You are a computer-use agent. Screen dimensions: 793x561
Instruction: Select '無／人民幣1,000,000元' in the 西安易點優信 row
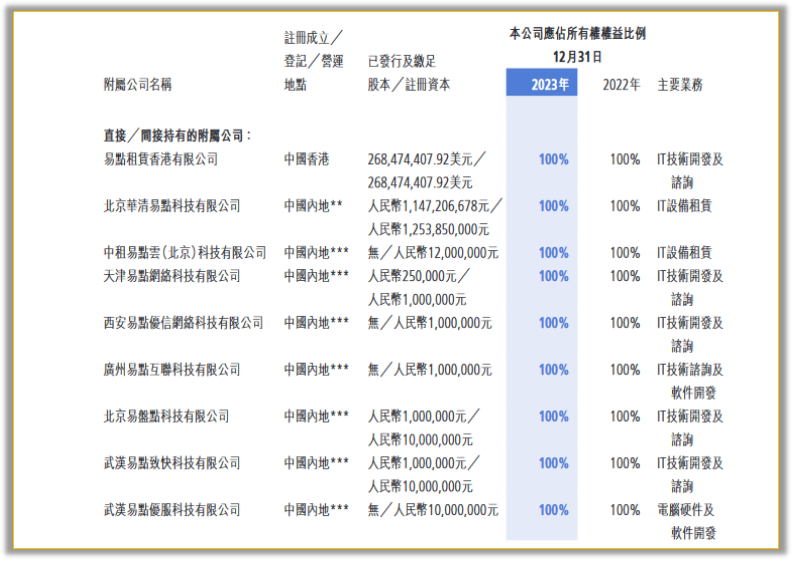(x=430, y=322)
